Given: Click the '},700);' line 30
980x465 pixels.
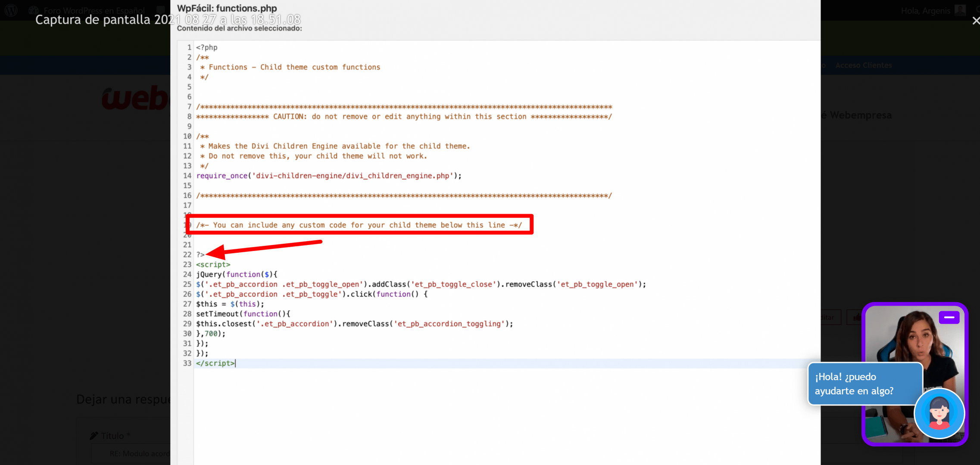Looking at the screenshot, I should 211,334.
